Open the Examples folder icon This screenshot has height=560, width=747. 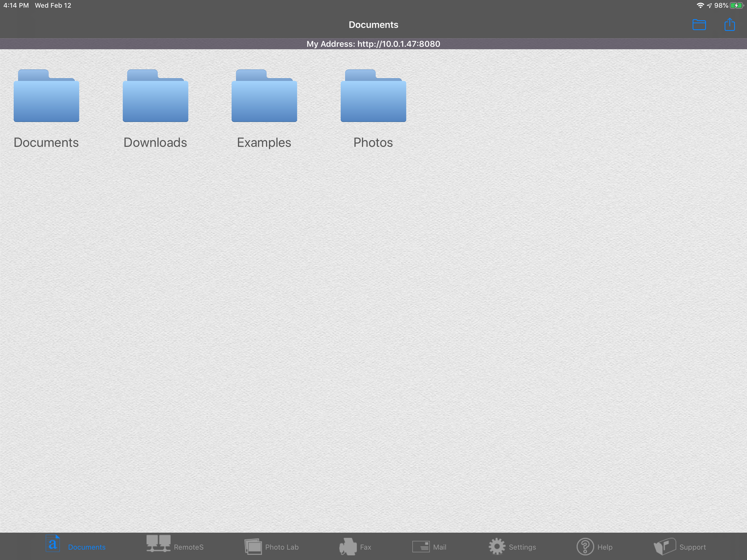coord(264,96)
